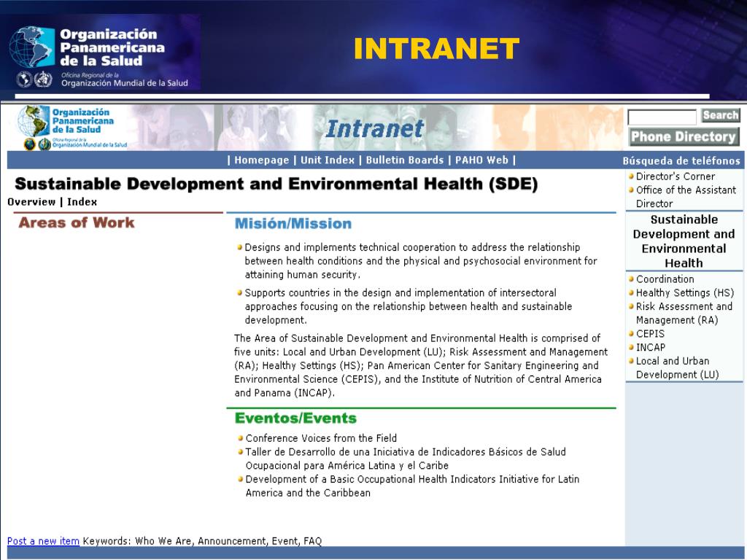Open CEPIS sidebar link
747x560 pixels.
[x=650, y=334]
